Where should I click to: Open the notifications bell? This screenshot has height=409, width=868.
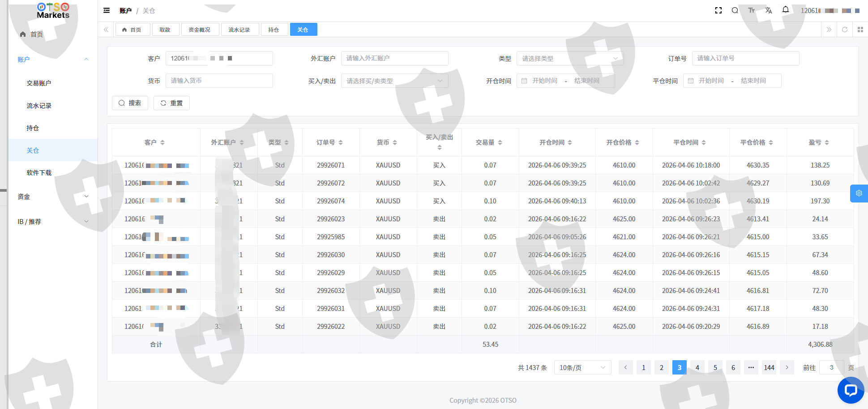786,10
